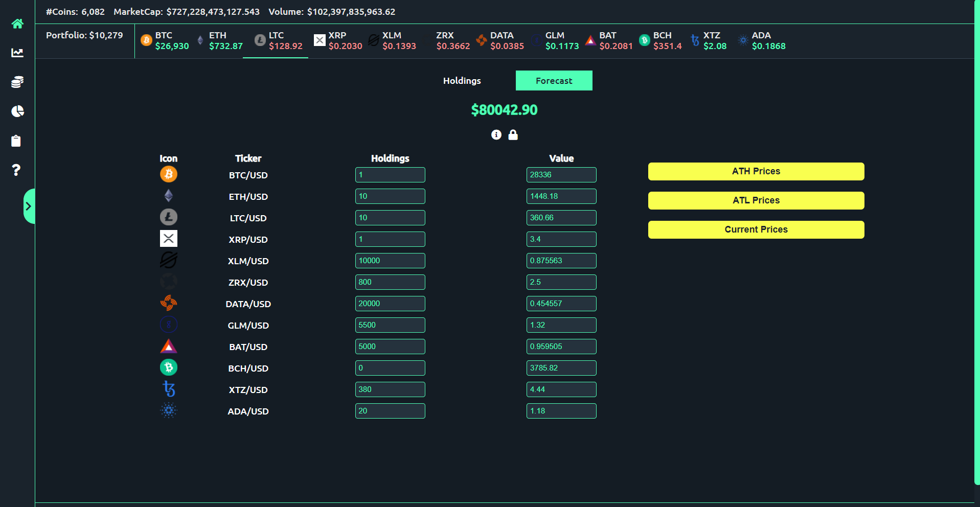Edit ZRX/USD holdings field showing 800
Viewport: 980px width, 507px height.
[x=390, y=282]
